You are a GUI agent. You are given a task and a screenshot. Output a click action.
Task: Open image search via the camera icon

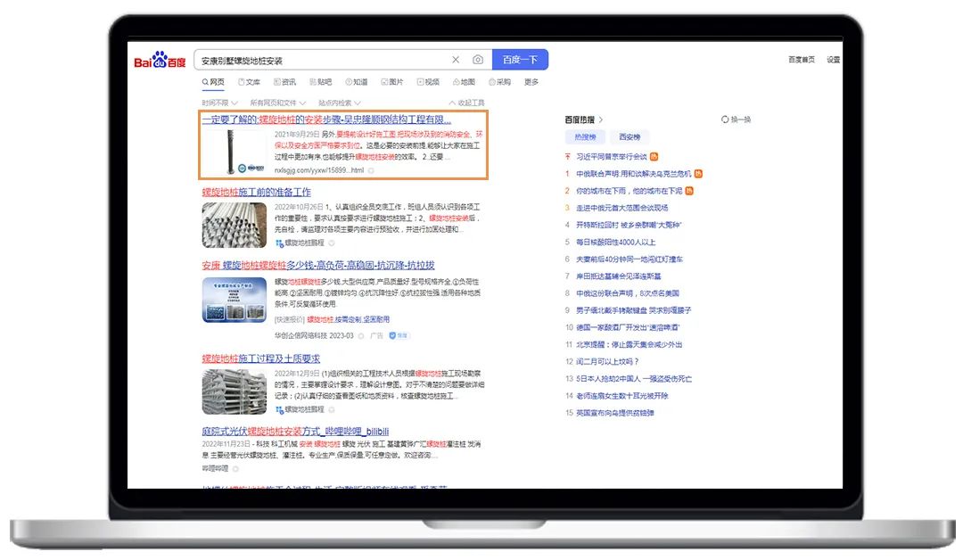point(478,60)
